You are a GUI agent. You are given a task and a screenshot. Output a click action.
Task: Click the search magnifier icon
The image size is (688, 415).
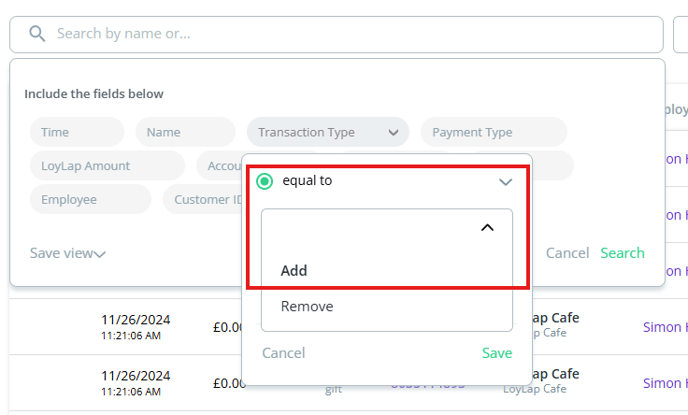(38, 34)
